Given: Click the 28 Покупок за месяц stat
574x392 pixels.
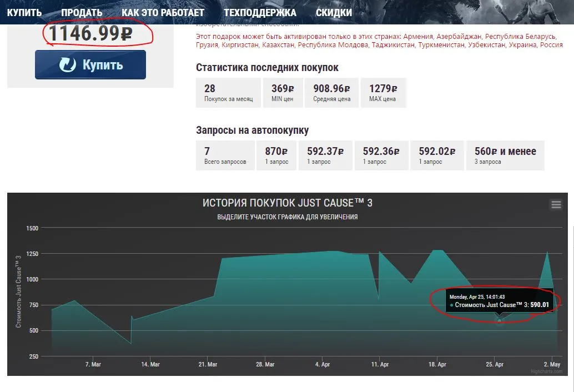Looking at the screenshot, I should click(228, 93).
